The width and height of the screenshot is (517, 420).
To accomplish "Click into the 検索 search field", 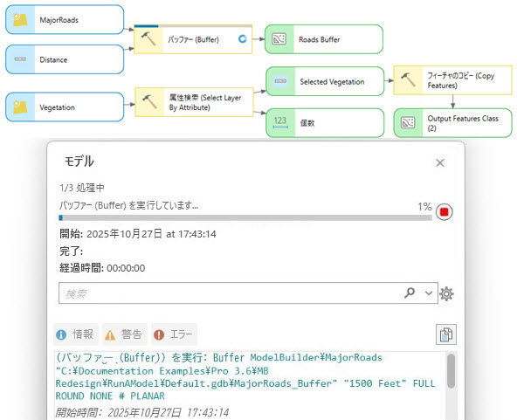I will pyautogui.click(x=231, y=293).
